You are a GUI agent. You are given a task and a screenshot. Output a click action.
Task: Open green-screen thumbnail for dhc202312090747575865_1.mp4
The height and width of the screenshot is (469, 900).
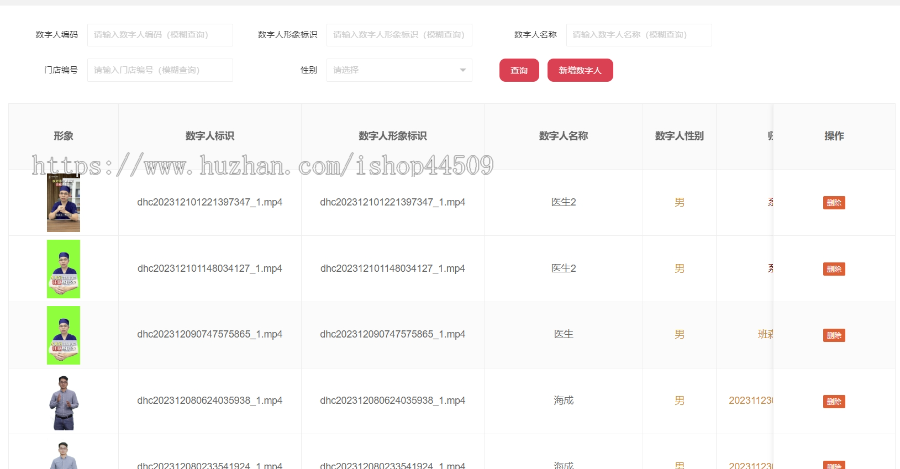63,335
